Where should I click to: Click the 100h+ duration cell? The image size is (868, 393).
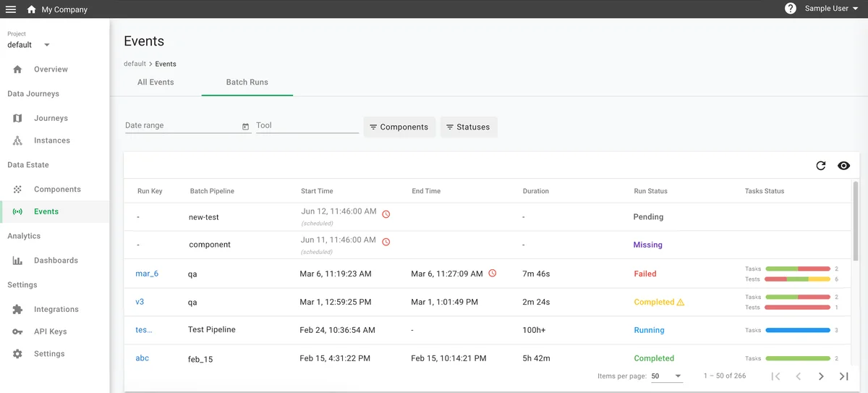click(x=535, y=330)
